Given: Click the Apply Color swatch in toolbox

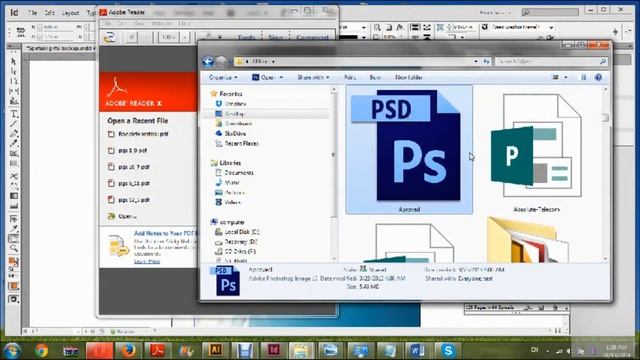Looking at the screenshot, I should click(x=13, y=286).
